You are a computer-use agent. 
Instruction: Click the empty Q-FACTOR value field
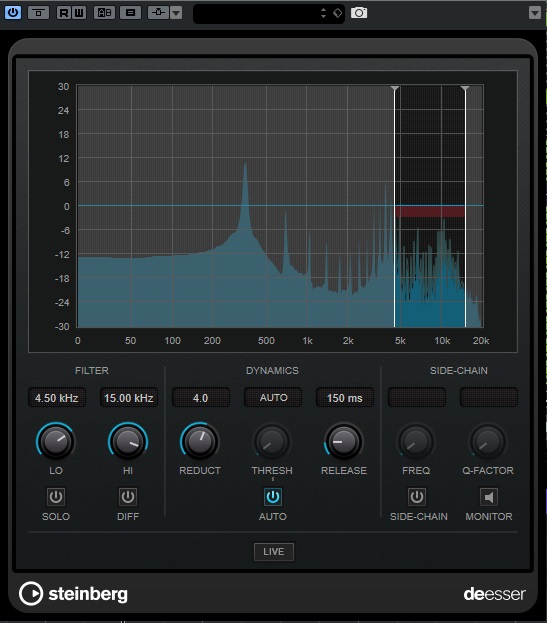(x=489, y=398)
